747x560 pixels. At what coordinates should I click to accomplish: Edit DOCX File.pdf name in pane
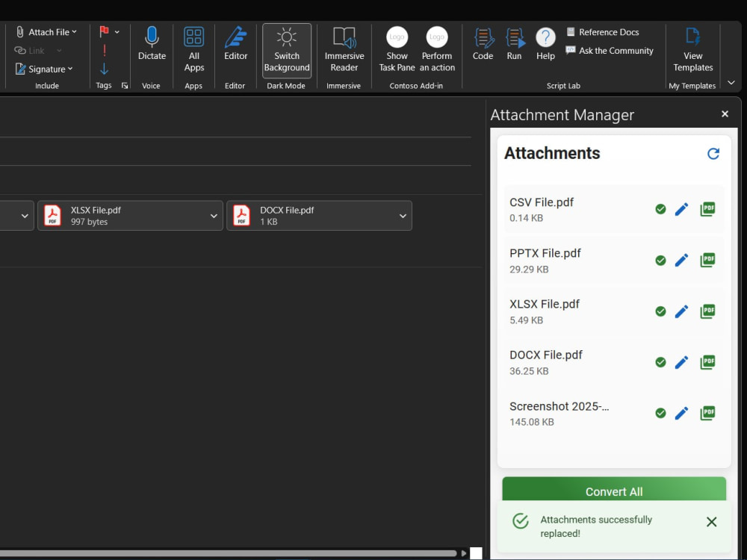click(x=682, y=362)
